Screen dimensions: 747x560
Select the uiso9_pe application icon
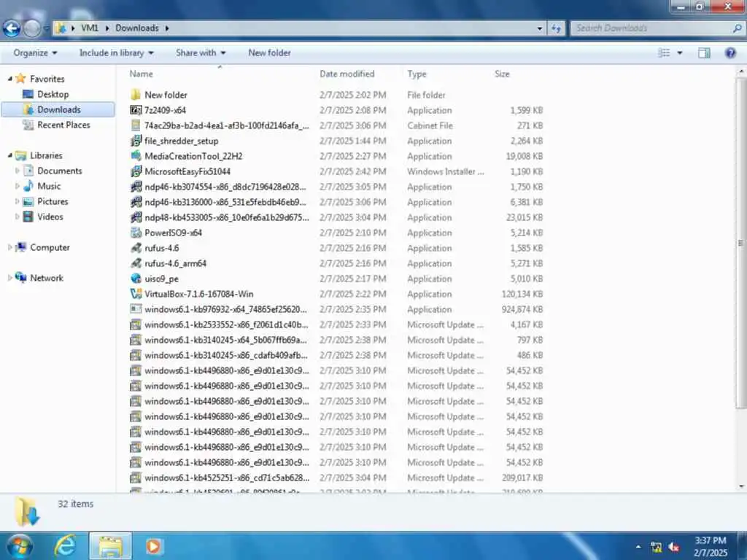point(136,279)
